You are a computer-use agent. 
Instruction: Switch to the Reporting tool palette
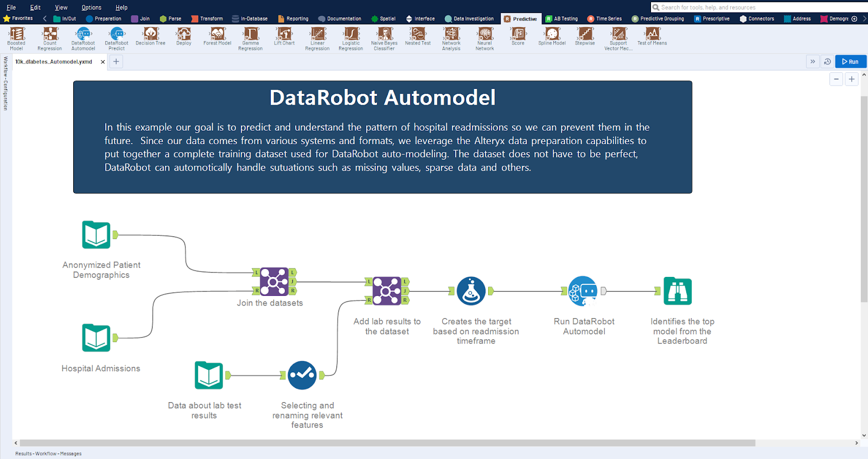point(293,18)
